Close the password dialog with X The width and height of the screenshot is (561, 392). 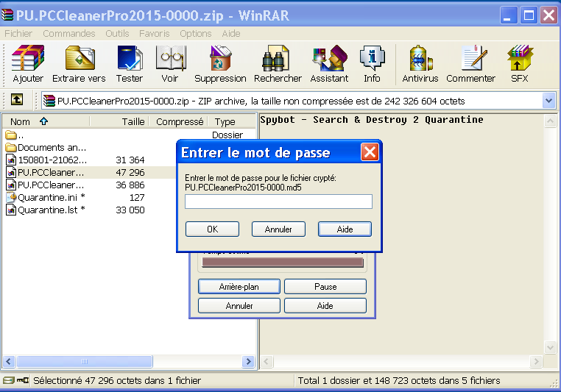[370, 152]
